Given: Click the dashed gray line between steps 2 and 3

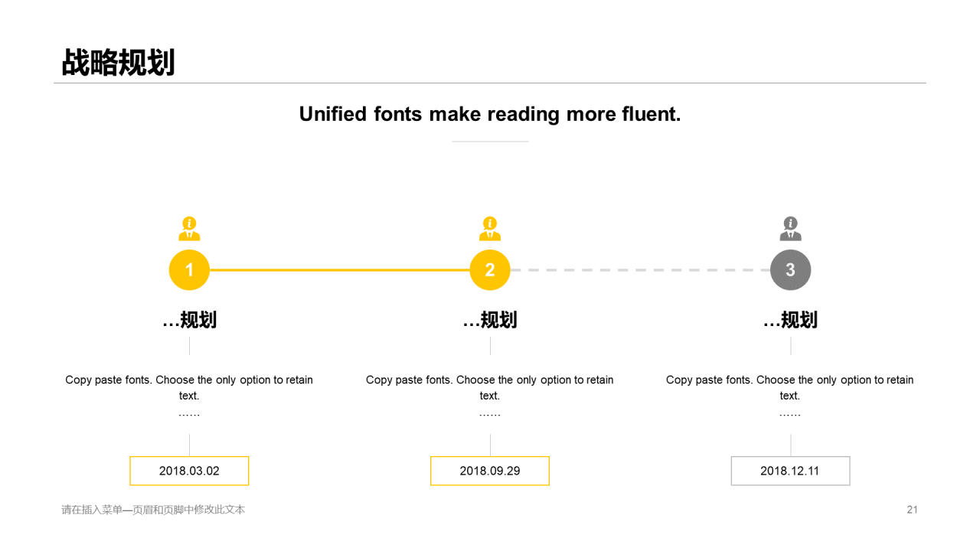Looking at the screenshot, I should [x=640, y=270].
